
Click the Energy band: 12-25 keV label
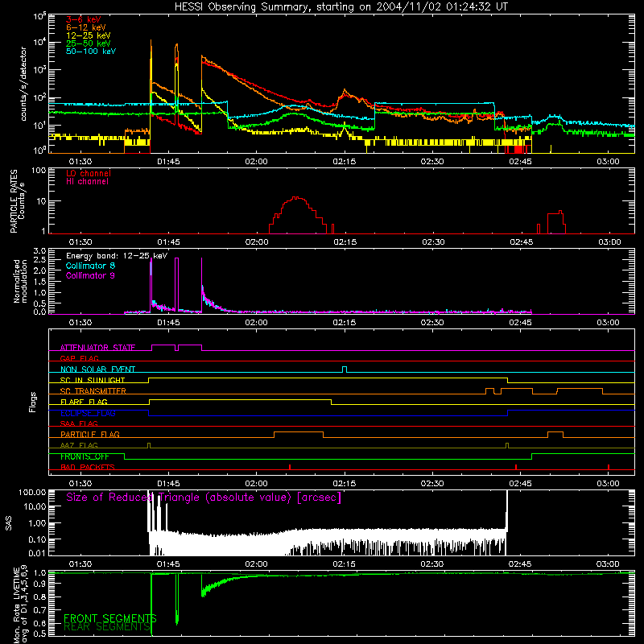(117, 256)
